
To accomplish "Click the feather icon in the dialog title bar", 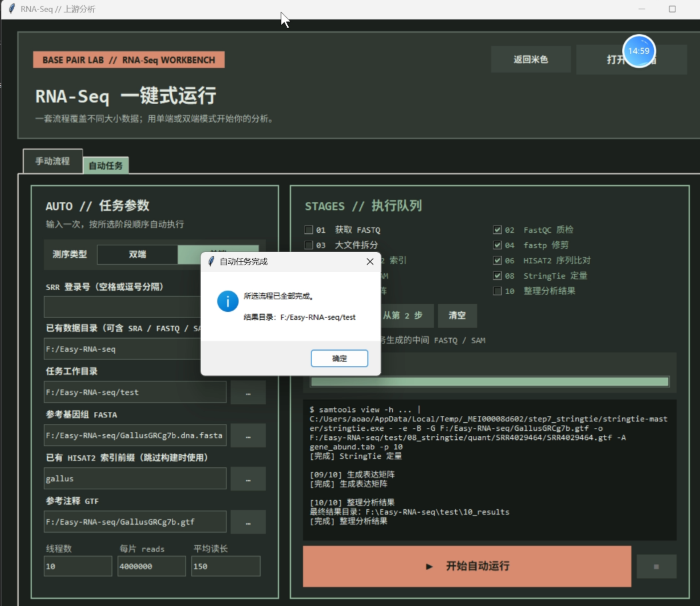I will click(211, 261).
